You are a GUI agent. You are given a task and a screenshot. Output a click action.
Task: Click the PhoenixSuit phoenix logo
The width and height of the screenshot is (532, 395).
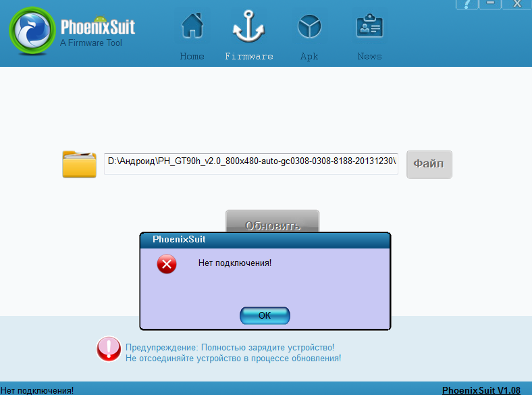click(x=32, y=30)
